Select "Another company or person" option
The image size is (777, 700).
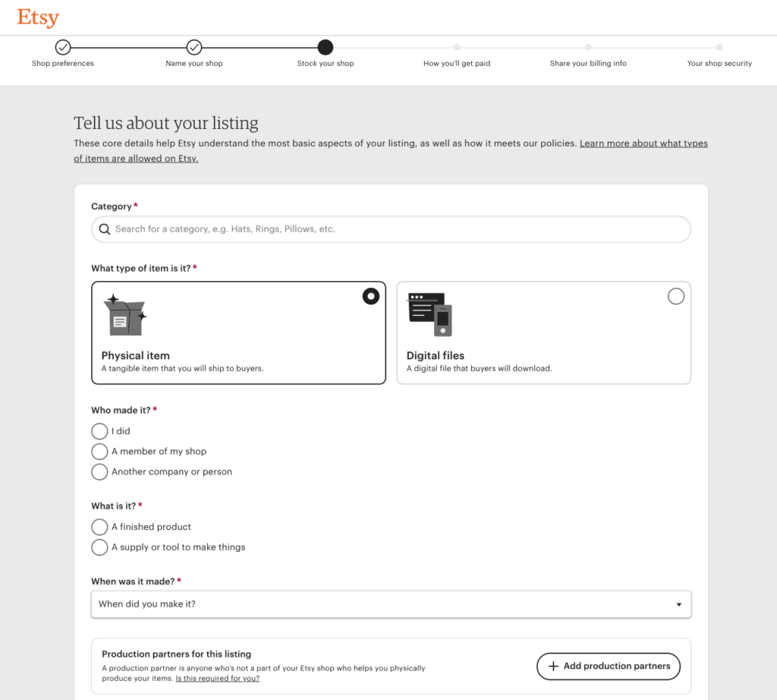click(x=99, y=472)
